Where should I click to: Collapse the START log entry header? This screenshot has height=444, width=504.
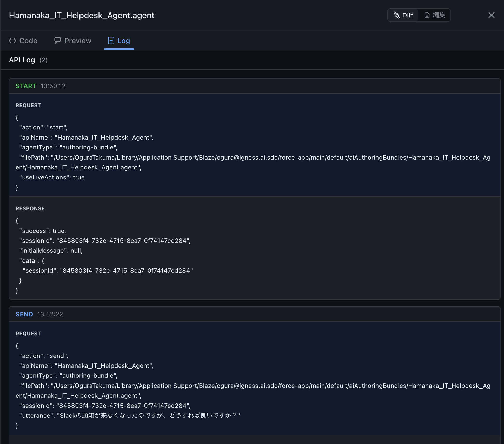click(255, 86)
